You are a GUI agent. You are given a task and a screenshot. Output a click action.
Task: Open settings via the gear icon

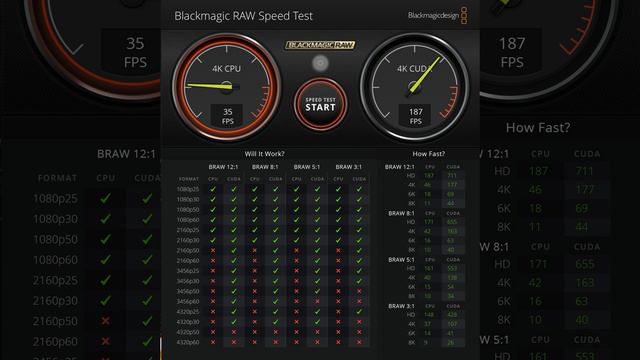tap(320, 63)
